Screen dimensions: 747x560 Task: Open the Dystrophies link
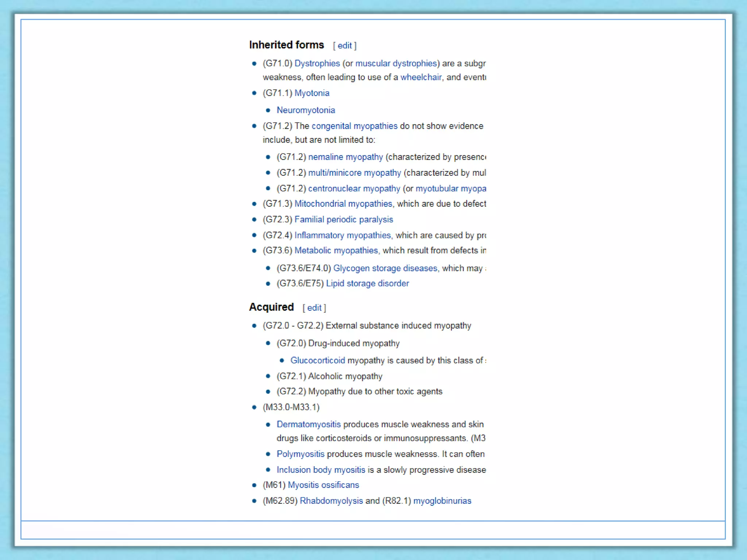(317, 63)
